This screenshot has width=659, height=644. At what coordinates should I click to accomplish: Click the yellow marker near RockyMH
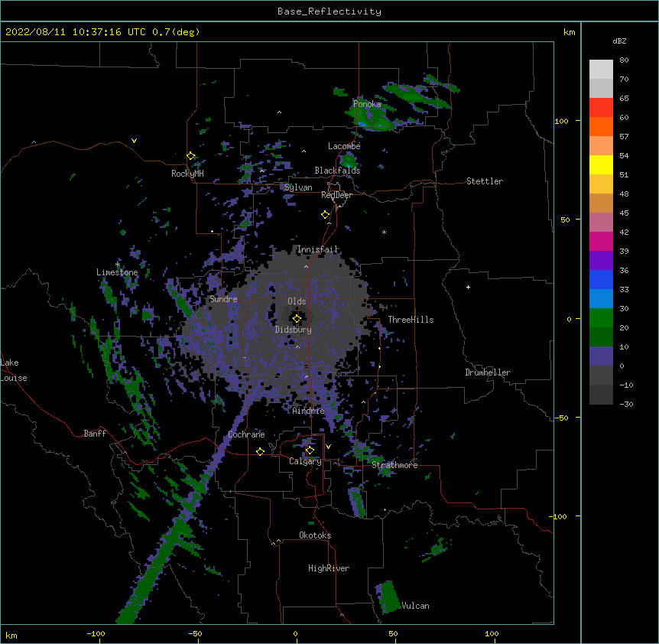coord(190,156)
